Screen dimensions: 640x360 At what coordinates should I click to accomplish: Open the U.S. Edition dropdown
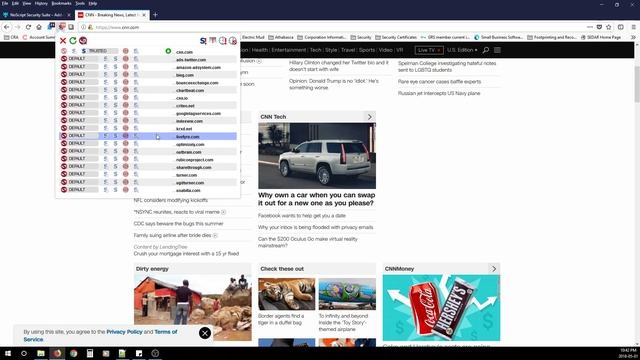[462, 50]
